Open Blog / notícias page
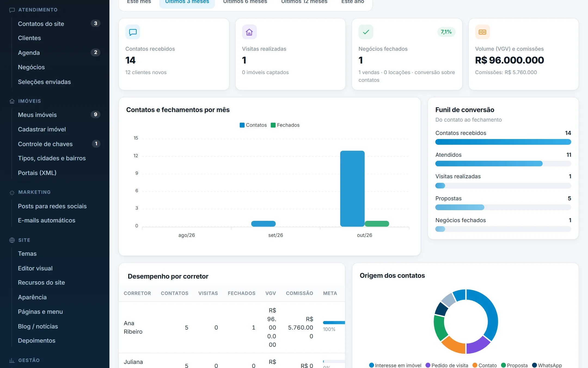The height and width of the screenshot is (368, 588). click(38, 327)
